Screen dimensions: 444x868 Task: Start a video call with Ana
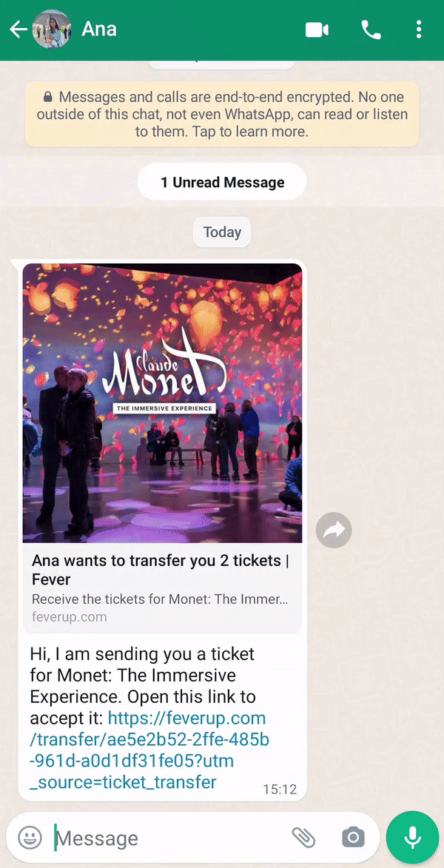[x=317, y=30]
